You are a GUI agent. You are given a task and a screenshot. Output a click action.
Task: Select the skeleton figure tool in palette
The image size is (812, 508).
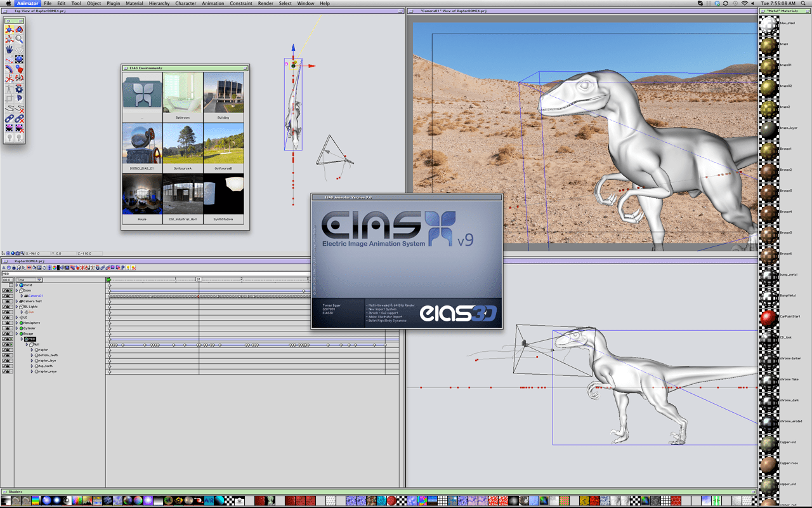[10, 89]
